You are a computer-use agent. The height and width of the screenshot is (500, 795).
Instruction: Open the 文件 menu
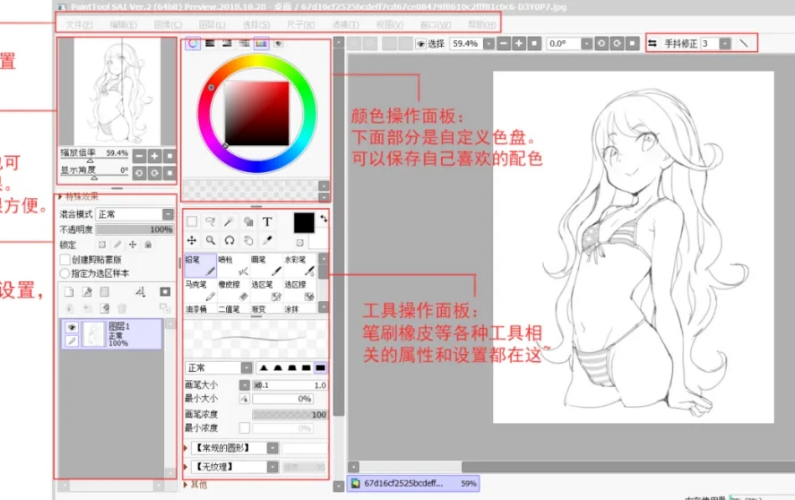click(x=79, y=25)
